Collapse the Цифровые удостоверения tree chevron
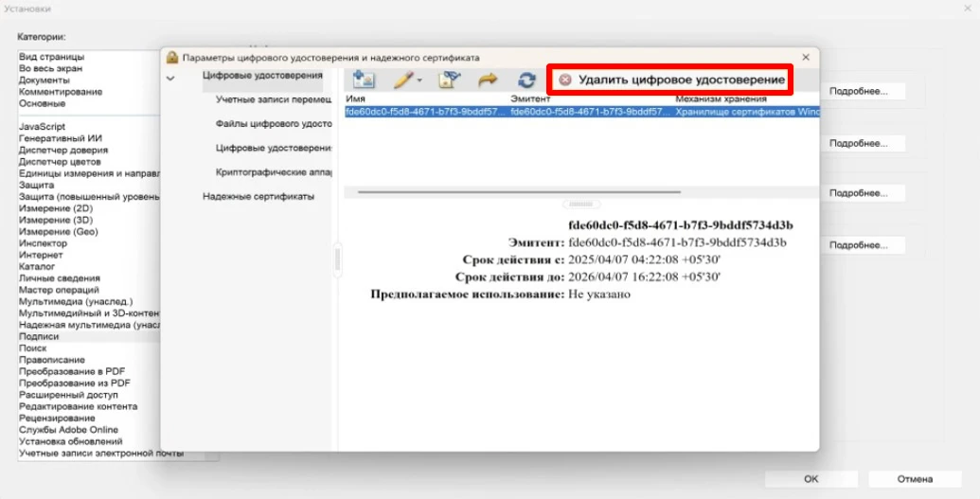The height and width of the screenshot is (499, 980). [x=170, y=78]
